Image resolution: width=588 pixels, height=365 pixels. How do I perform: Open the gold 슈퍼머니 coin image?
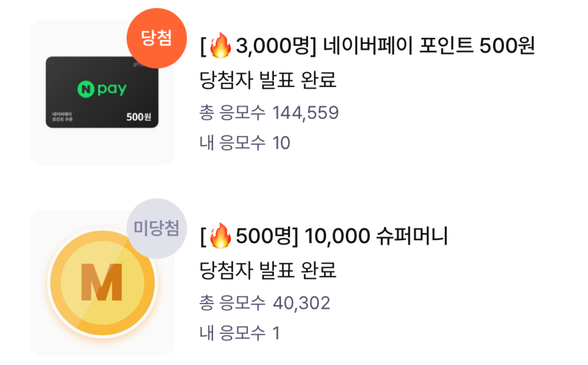pos(102,283)
